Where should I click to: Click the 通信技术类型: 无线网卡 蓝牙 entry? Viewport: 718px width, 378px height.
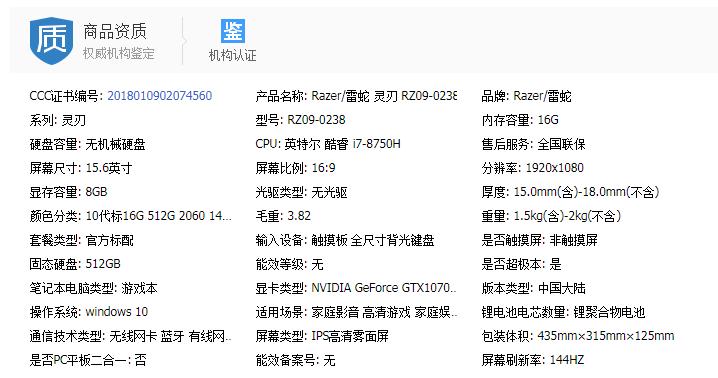(131, 336)
